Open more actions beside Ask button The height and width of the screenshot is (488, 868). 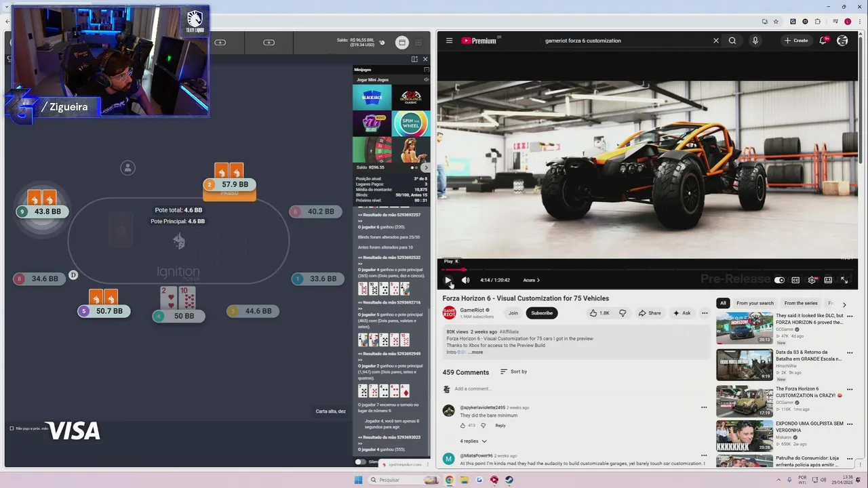click(705, 313)
